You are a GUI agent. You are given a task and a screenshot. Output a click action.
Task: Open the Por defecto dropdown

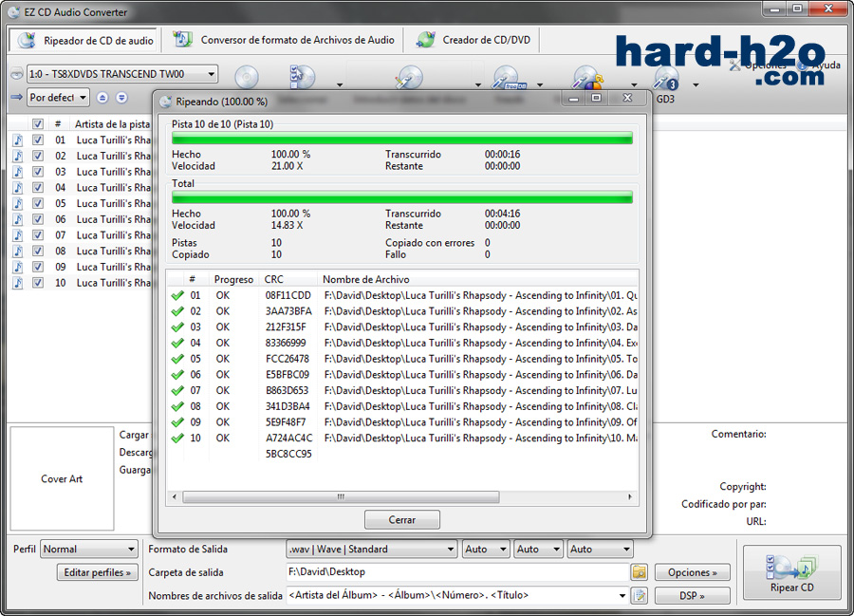(x=58, y=98)
